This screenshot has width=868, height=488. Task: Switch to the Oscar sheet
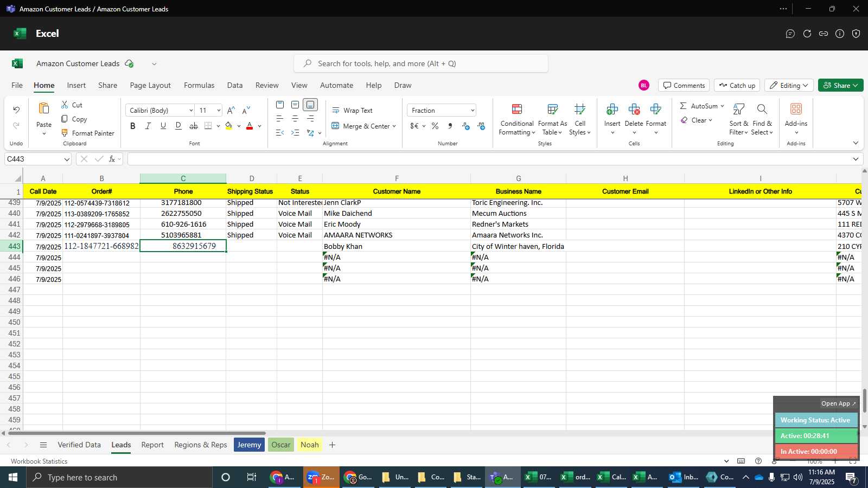[280, 445]
